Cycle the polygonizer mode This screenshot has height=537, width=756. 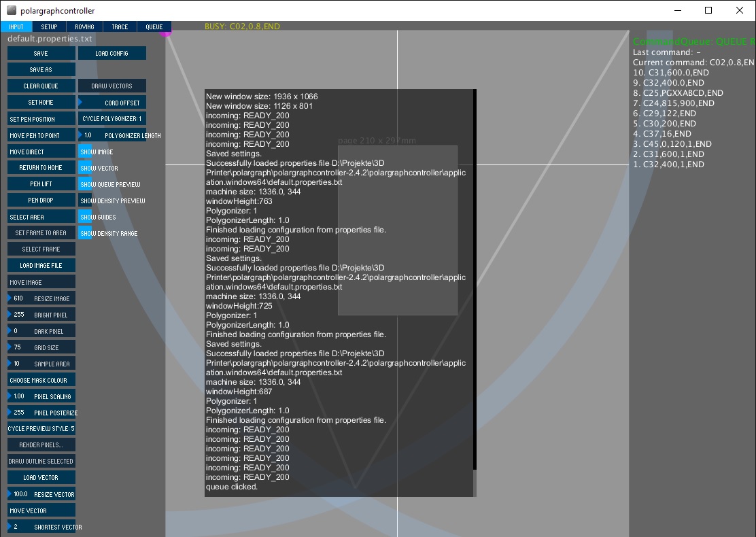pyautogui.click(x=112, y=118)
